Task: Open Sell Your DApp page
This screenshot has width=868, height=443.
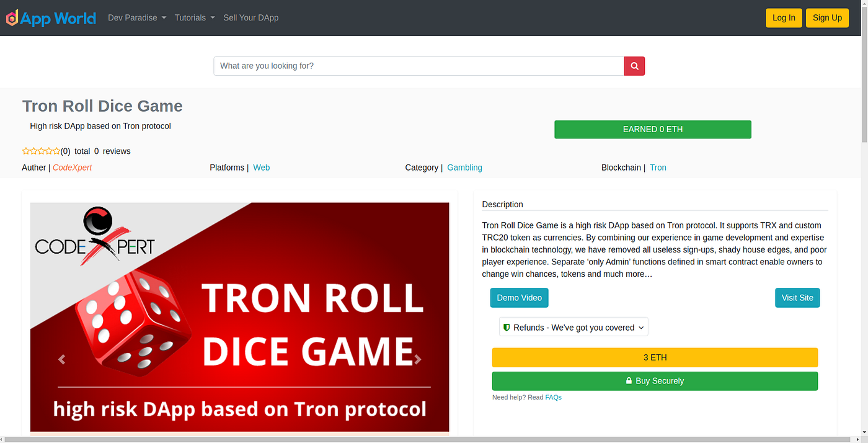Action: [x=251, y=18]
